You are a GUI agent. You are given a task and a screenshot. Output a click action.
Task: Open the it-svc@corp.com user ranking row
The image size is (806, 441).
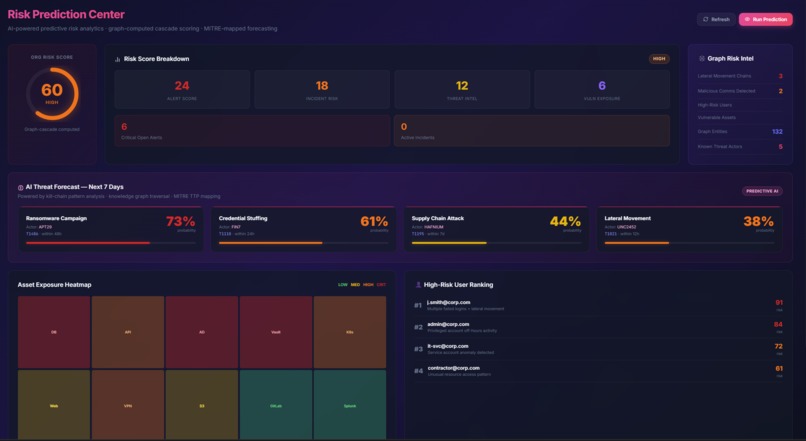599,349
